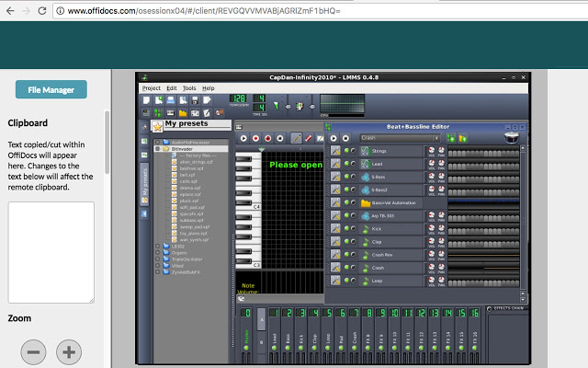Expand the AudioFileProcessor preset folder

157,143
